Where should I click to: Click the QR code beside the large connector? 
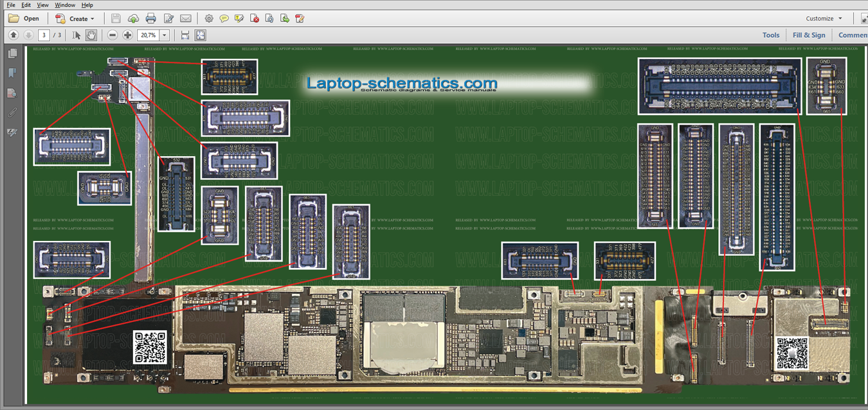(150, 347)
